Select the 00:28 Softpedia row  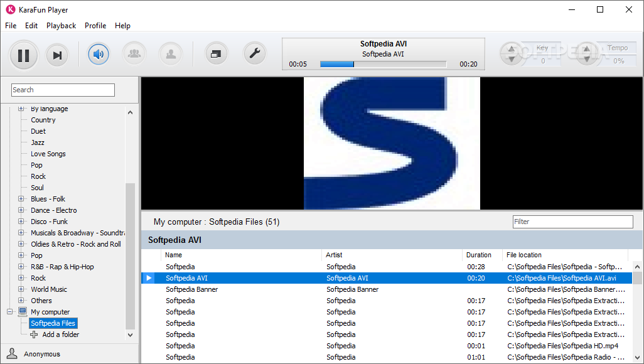(x=387, y=267)
